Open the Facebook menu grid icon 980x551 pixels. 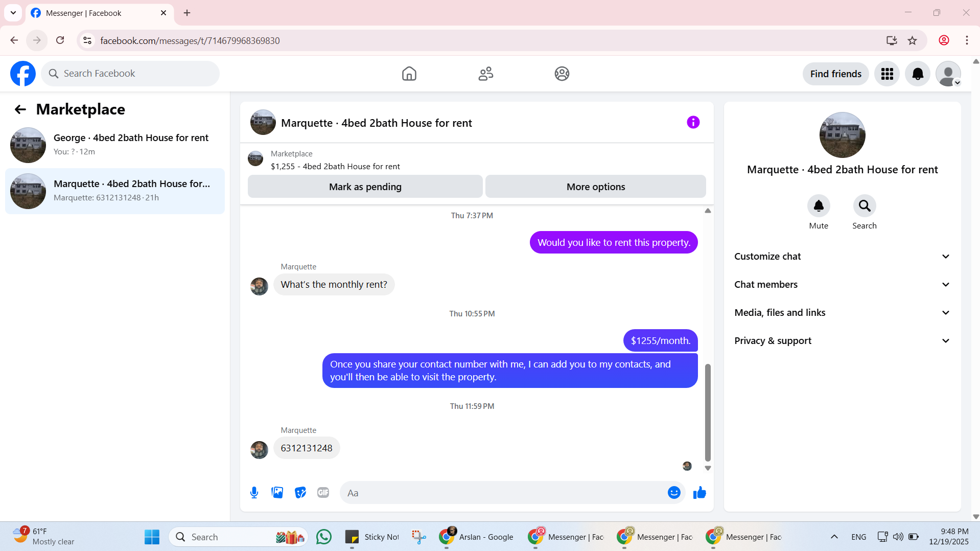click(x=887, y=74)
